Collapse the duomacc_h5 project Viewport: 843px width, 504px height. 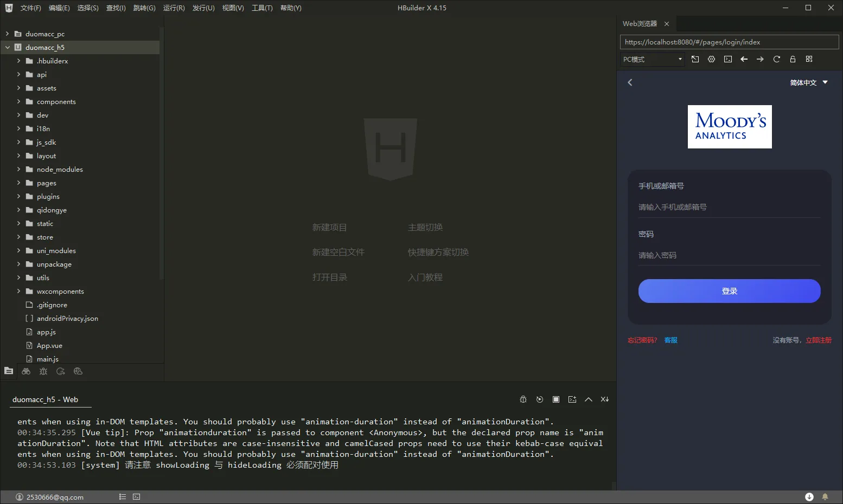coord(7,47)
